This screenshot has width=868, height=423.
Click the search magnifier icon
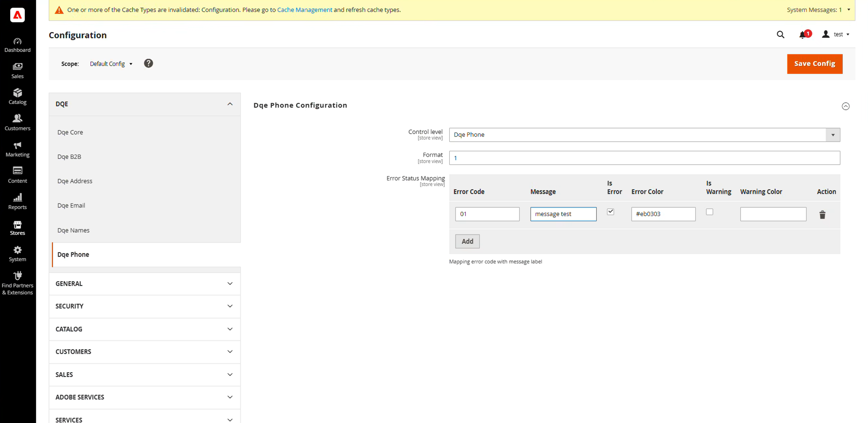780,35
